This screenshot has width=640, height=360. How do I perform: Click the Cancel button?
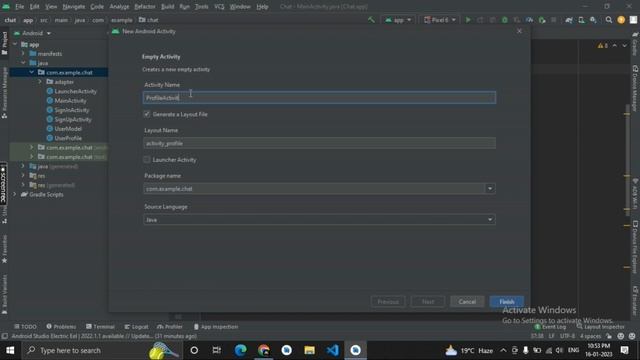[x=467, y=302]
